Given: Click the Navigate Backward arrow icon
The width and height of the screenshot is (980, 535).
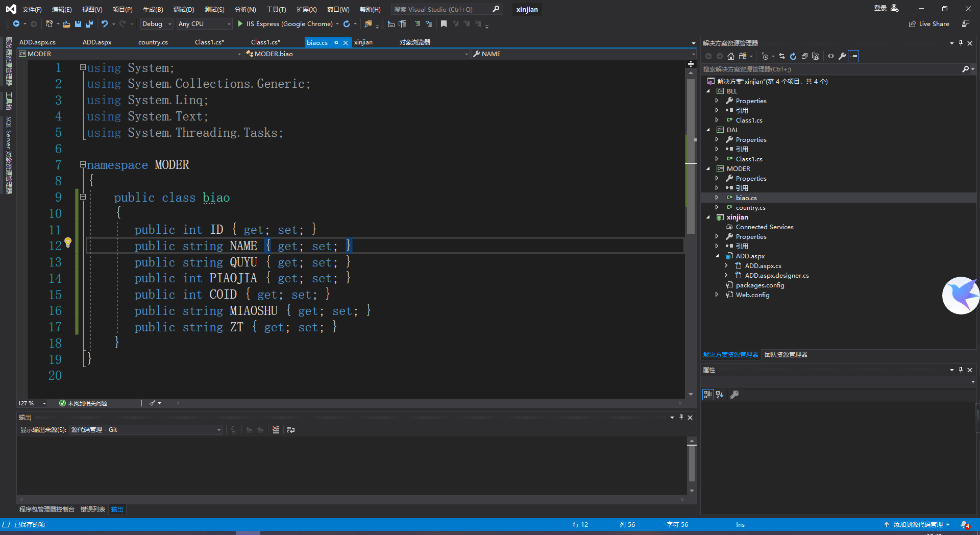Looking at the screenshot, I should pos(16,23).
